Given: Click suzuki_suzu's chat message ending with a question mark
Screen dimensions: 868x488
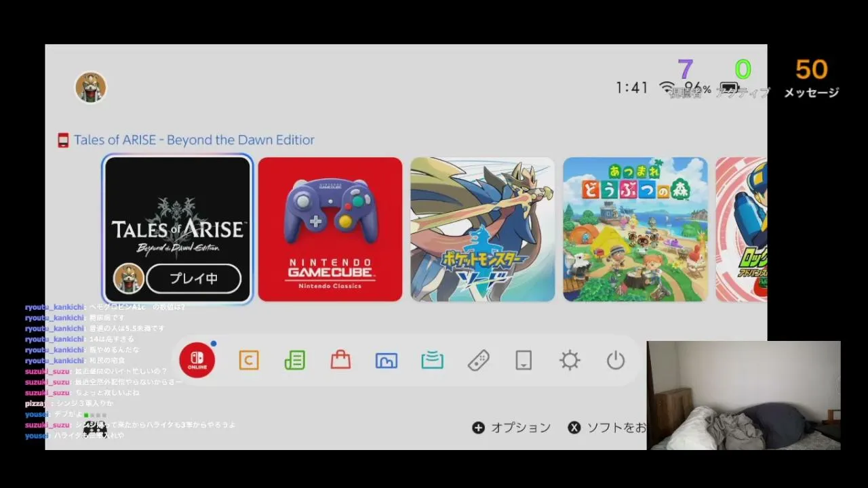Looking at the screenshot, I should click(x=96, y=371).
